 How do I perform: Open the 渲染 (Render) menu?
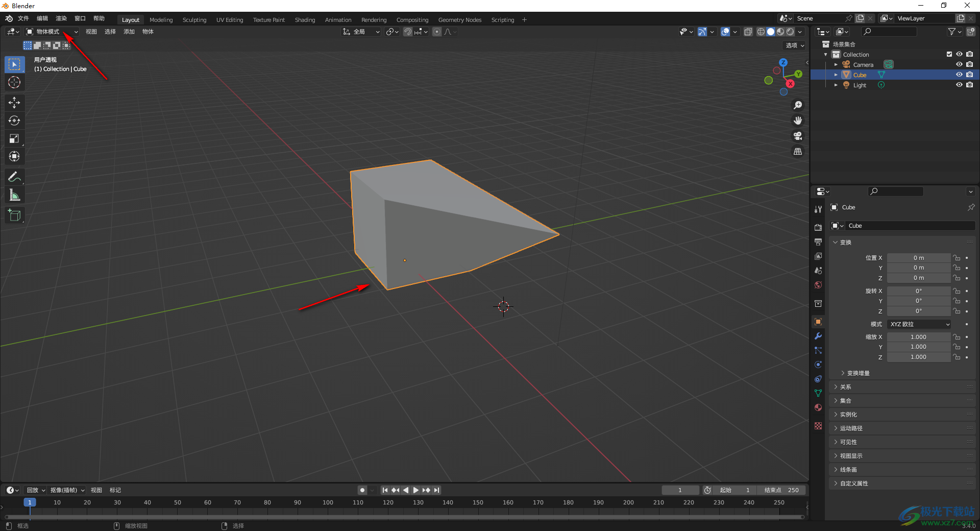[x=61, y=18]
